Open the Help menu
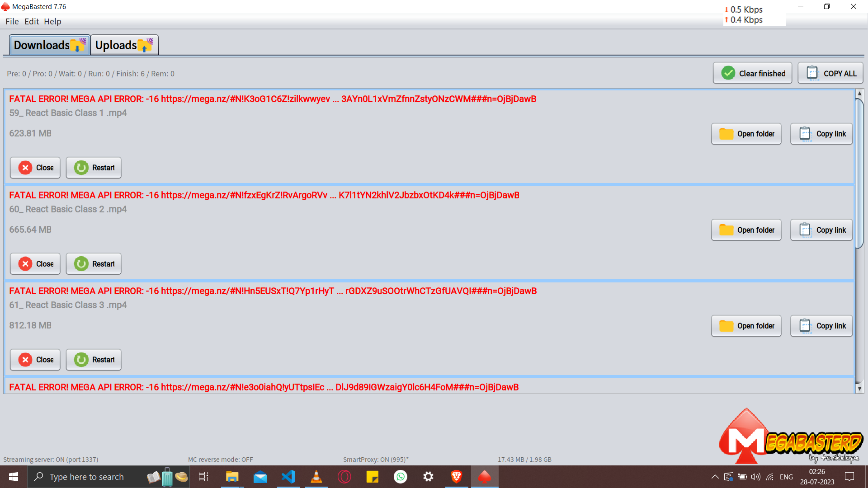Viewport: 868px width, 488px height. [x=52, y=21]
